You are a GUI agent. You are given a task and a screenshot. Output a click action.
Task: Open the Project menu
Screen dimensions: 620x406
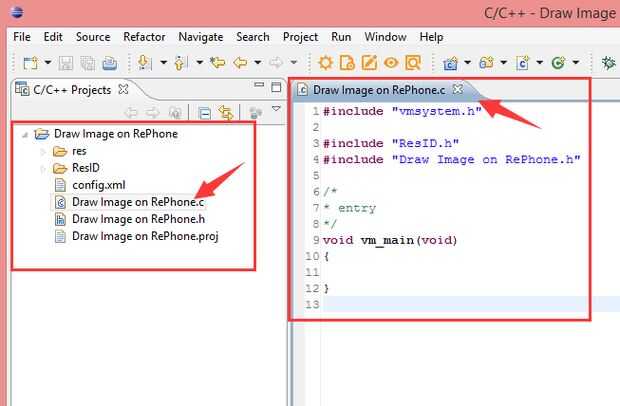coord(300,37)
